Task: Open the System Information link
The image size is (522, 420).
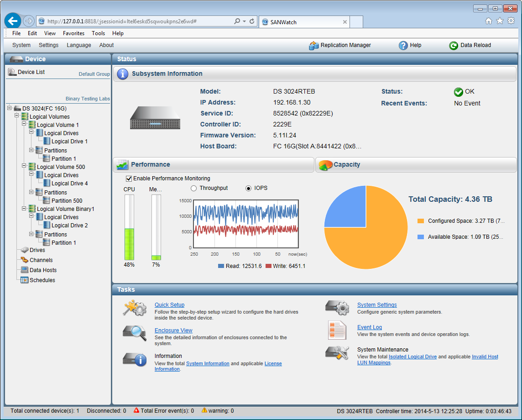Action: click(208, 363)
